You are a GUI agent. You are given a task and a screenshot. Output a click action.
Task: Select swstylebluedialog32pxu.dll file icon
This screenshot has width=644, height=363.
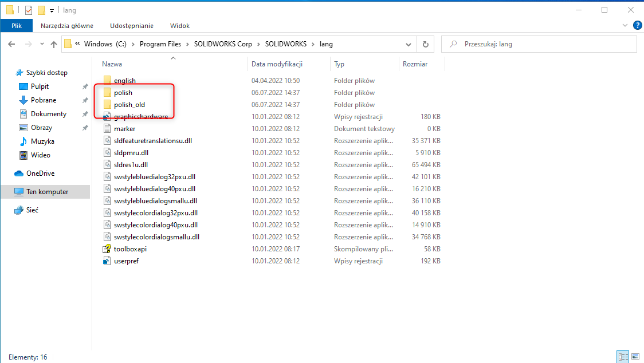(107, 176)
